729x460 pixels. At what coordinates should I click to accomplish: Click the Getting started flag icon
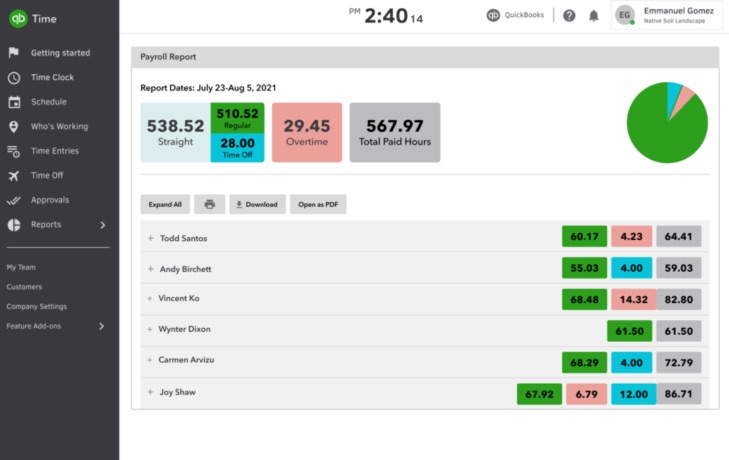click(13, 53)
